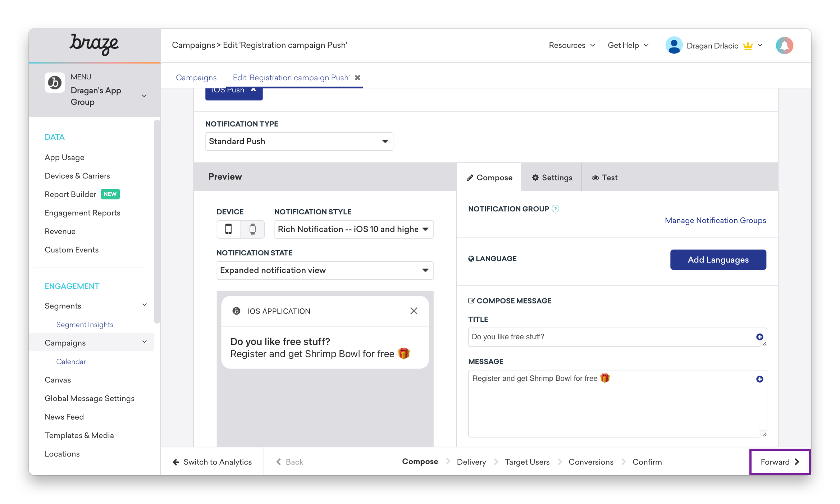Open the Notification Type dropdown

(299, 141)
